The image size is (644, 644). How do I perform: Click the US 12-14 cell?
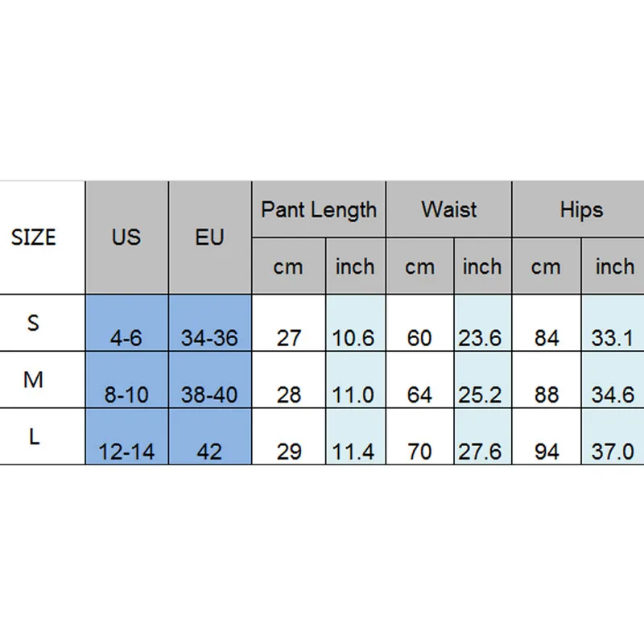126,452
